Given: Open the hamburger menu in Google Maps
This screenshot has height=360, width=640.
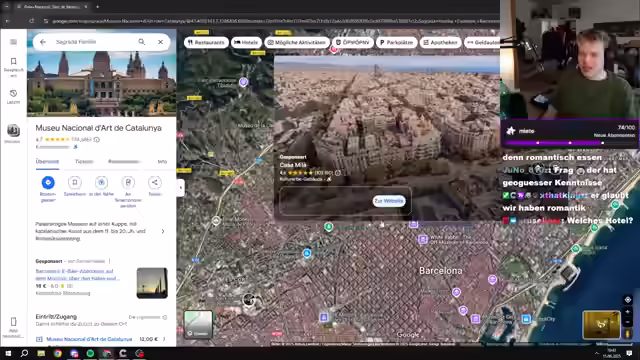Looking at the screenshot, I should pyautogui.click(x=13, y=42).
